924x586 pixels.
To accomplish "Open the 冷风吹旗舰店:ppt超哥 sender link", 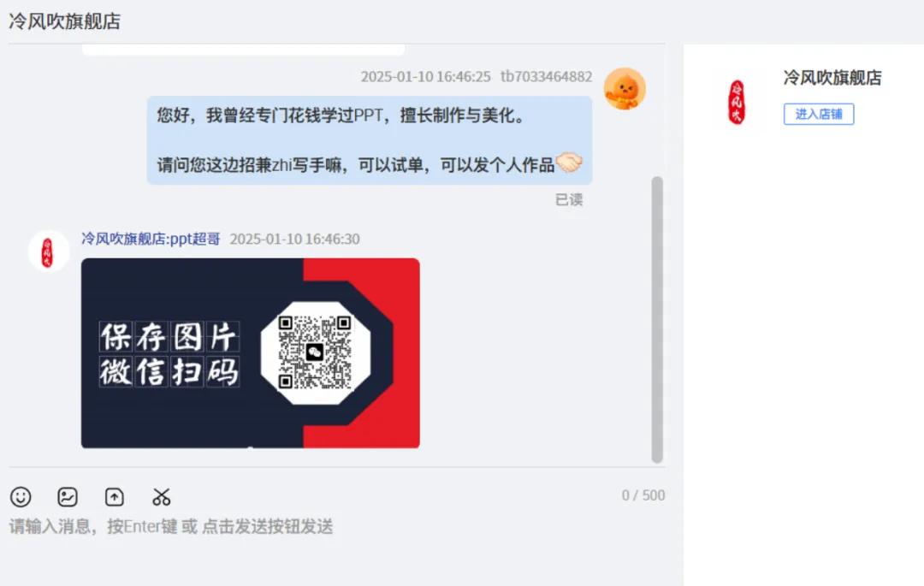I will 151,239.
